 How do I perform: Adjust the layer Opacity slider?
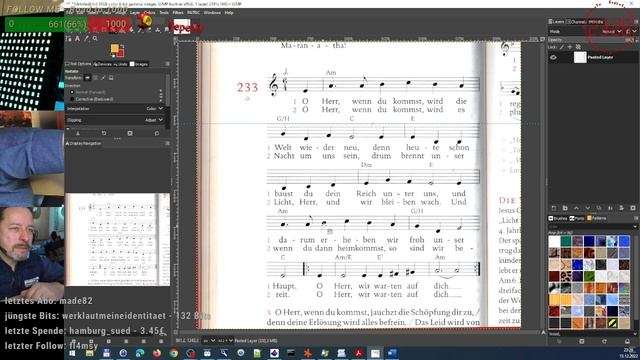pos(592,40)
